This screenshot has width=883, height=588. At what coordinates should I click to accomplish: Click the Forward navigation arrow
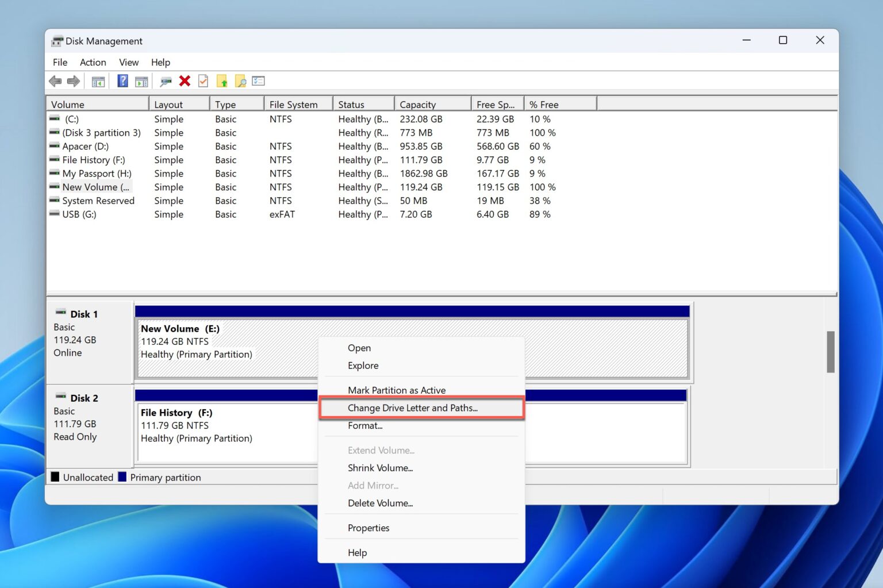click(x=74, y=80)
